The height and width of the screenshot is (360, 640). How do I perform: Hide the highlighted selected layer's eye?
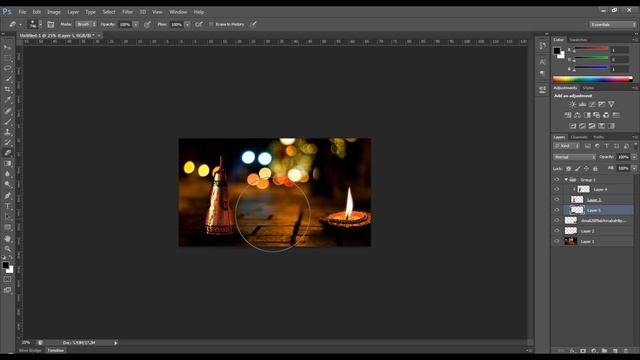click(x=557, y=210)
